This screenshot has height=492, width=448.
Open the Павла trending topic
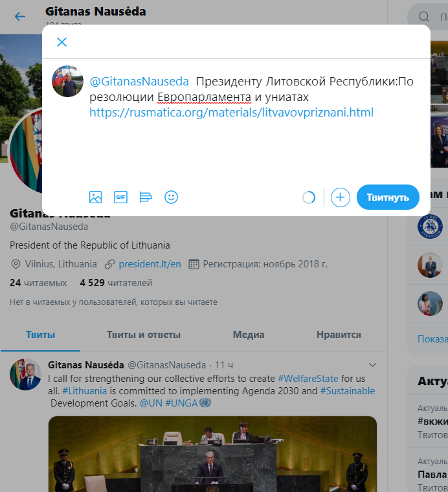point(432,475)
